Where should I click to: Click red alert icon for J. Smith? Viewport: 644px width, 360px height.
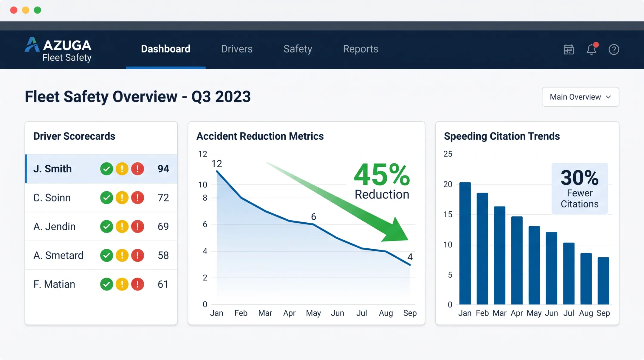point(137,169)
